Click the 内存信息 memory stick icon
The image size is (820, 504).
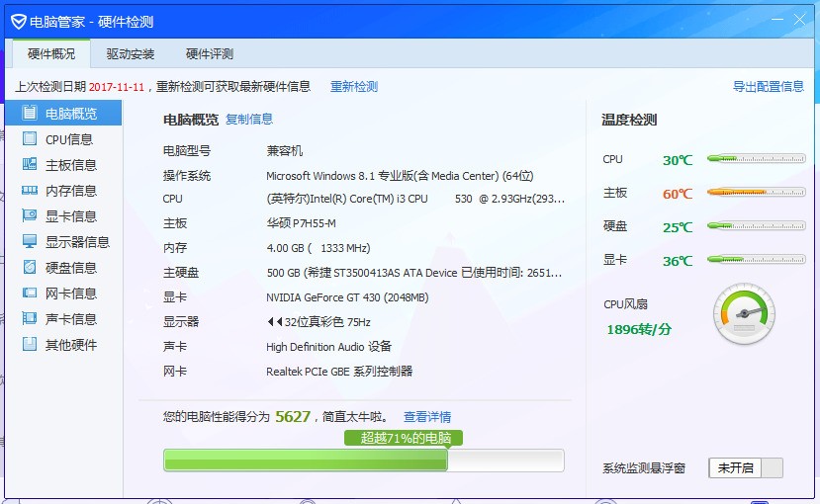coord(30,190)
